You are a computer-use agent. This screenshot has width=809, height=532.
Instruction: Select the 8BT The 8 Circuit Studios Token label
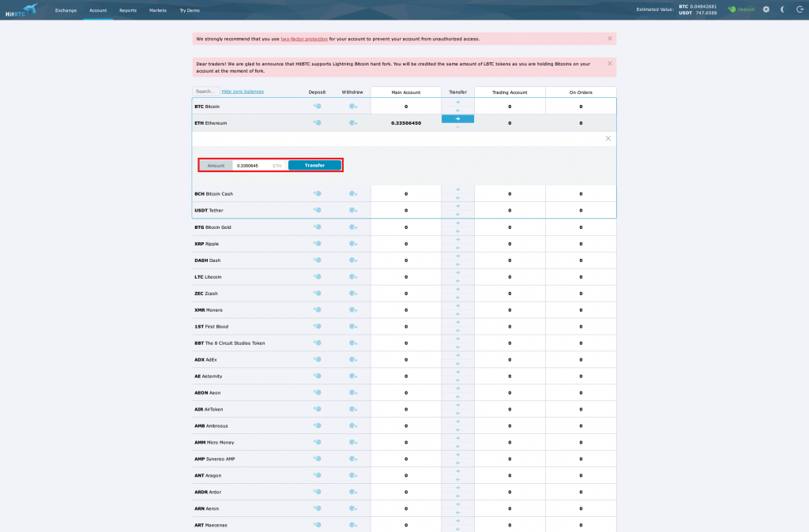[x=230, y=343]
